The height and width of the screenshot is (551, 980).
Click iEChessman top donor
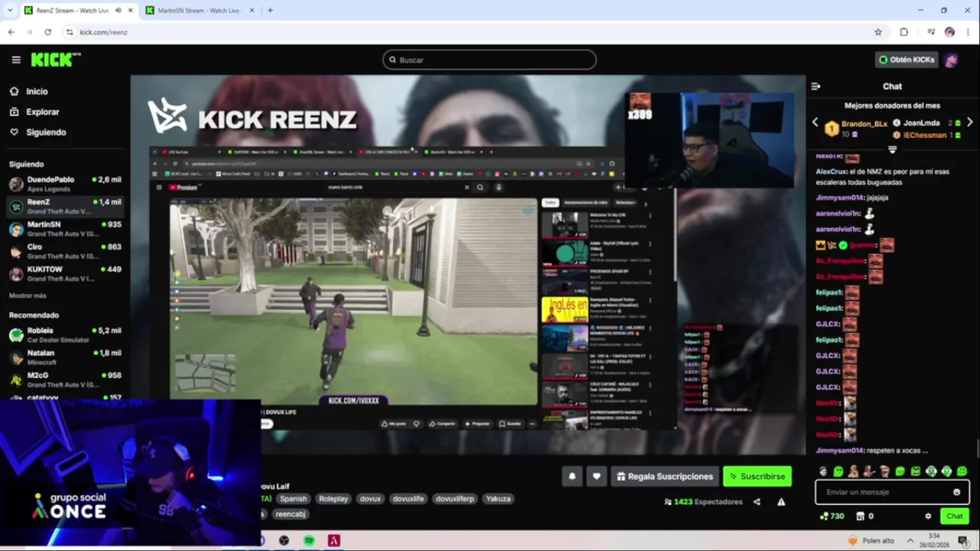(925, 135)
